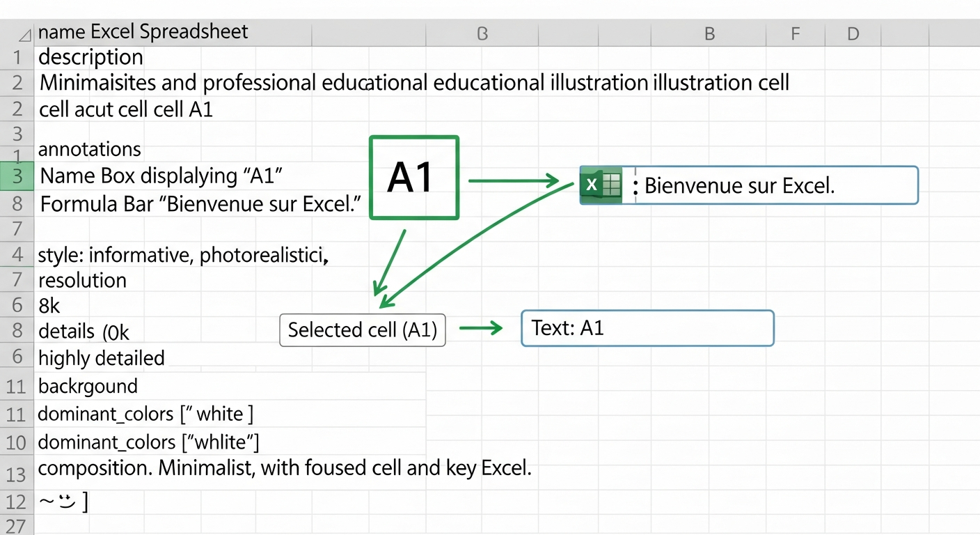Select row header 13
Image resolution: width=980 pixels, height=535 pixels.
(17, 474)
